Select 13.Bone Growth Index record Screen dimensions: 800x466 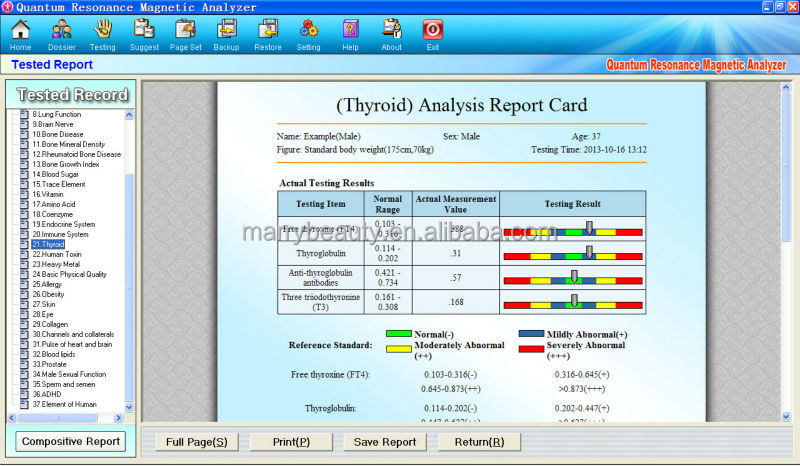[x=66, y=164]
